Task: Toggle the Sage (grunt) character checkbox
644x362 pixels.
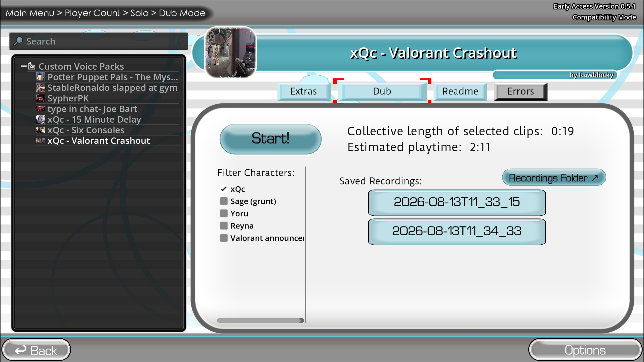Action: tap(223, 201)
